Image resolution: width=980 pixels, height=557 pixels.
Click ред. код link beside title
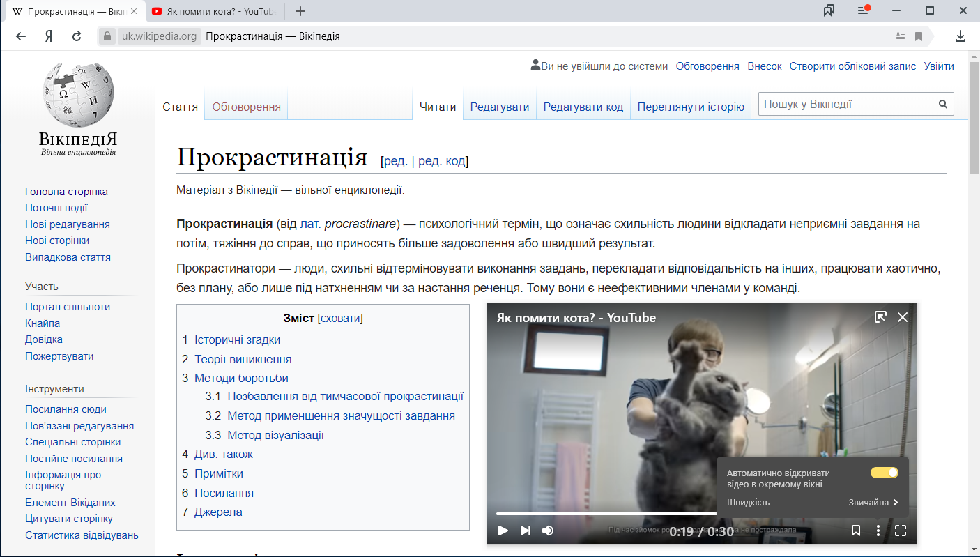coord(441,161)
